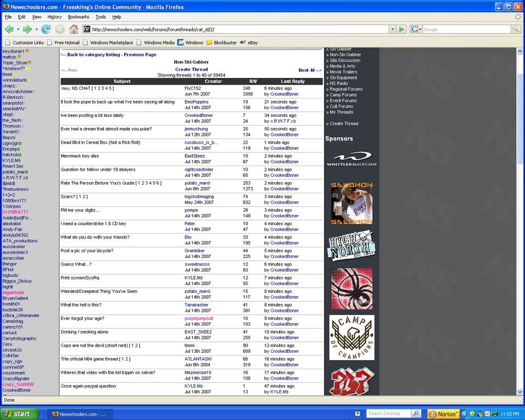Open the Bookmarks menu
Viewport: 525px width, 420px height.
click(78, 17)
